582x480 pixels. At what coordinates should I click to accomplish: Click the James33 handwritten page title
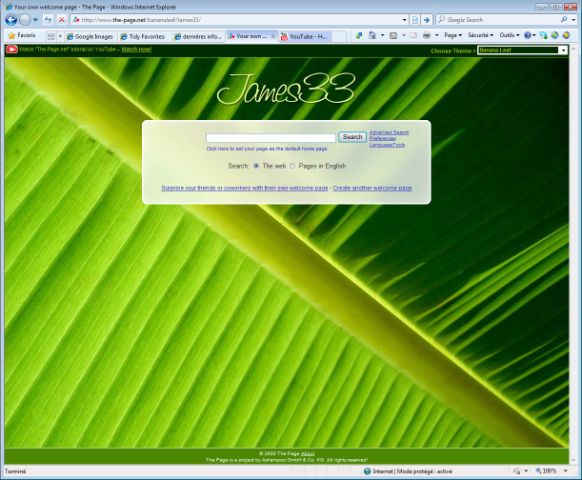click(x=286, y=89)
